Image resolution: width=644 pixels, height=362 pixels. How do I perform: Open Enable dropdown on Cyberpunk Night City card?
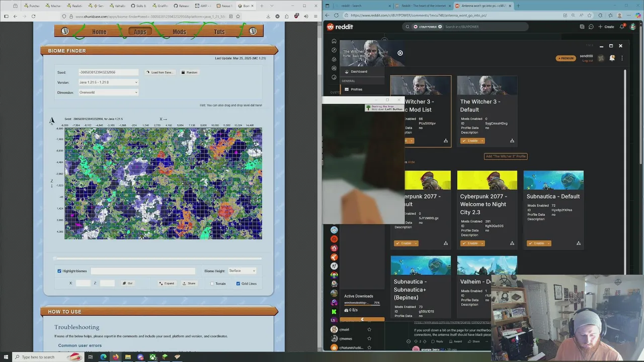pos(482,243)
